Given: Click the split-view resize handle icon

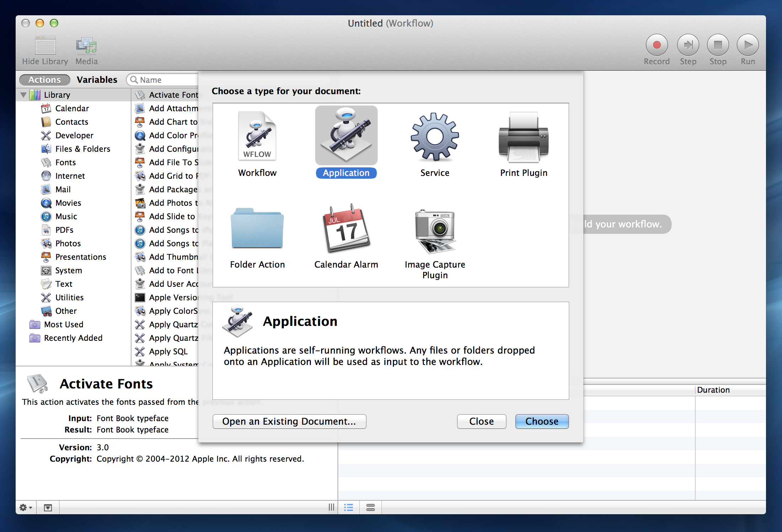Looking at the screenshot, I should point(331,507).
